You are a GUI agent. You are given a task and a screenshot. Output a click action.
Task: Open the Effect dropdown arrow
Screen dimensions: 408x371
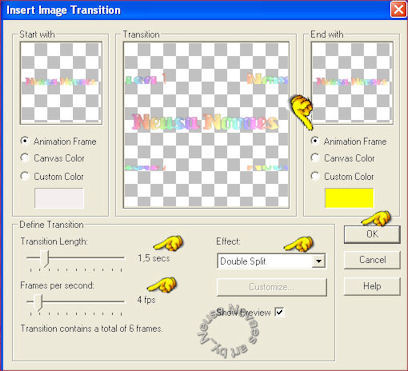(318, 261)
